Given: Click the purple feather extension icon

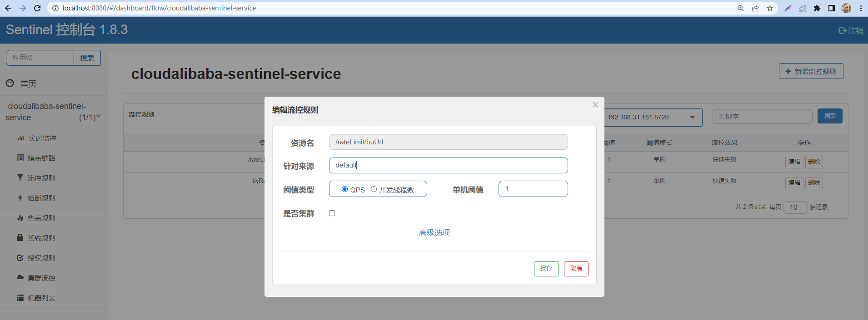Looking at the screenshot, I should click(x=788, y=8).
